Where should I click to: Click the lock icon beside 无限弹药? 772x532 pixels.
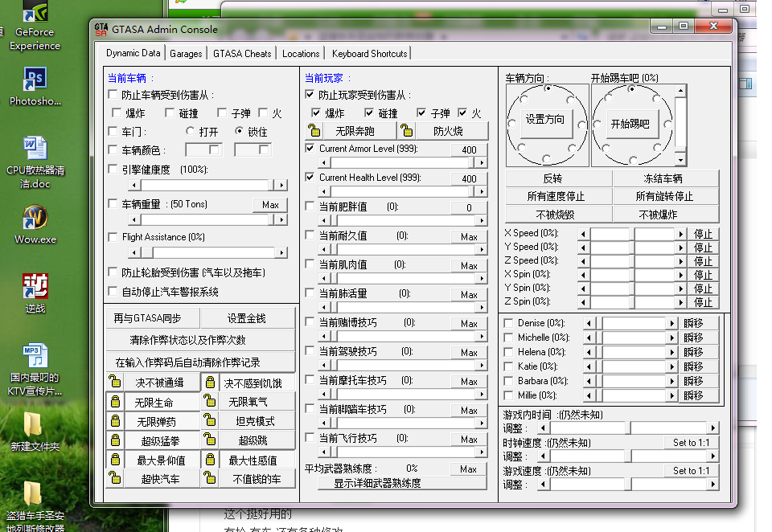click(115, 421)
